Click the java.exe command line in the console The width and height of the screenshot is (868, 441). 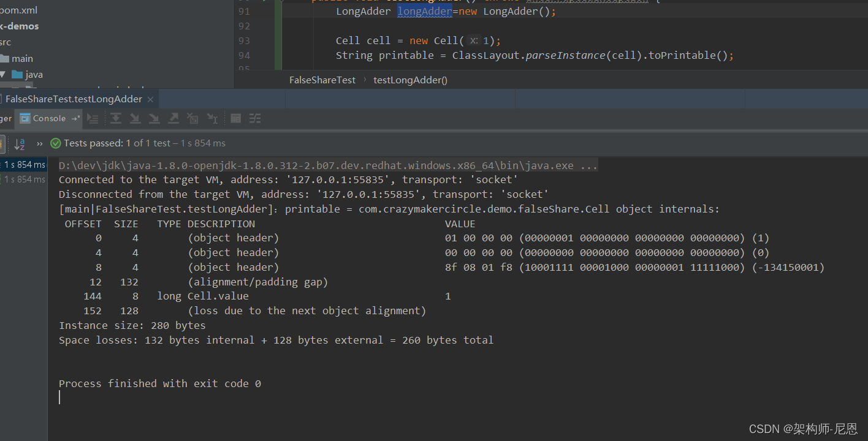point(328,165)
